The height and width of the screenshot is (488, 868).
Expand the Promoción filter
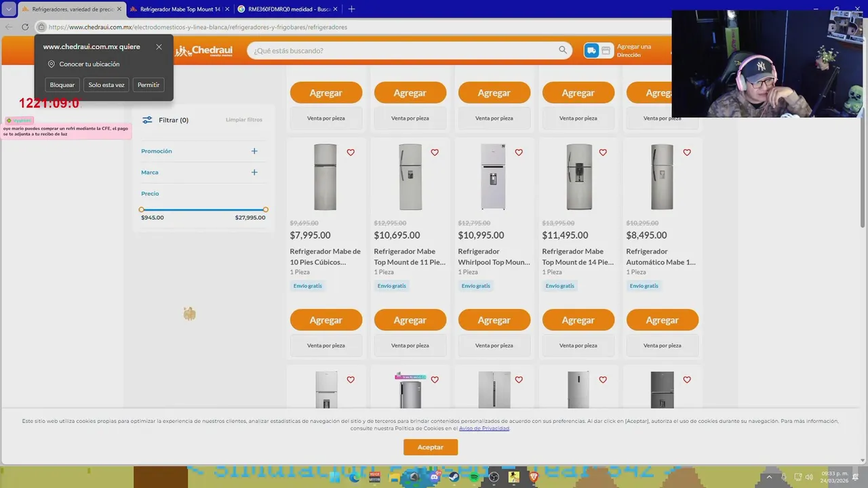[x=254, y=151]
